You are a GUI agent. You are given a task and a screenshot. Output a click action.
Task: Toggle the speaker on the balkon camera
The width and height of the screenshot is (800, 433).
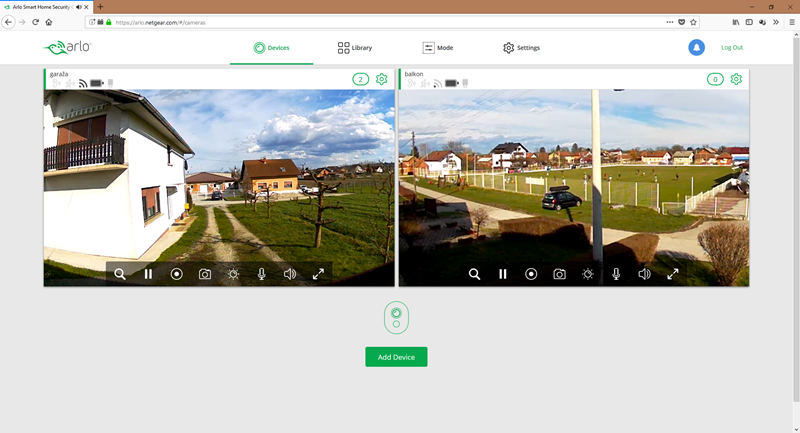click(x=645, y=274)
